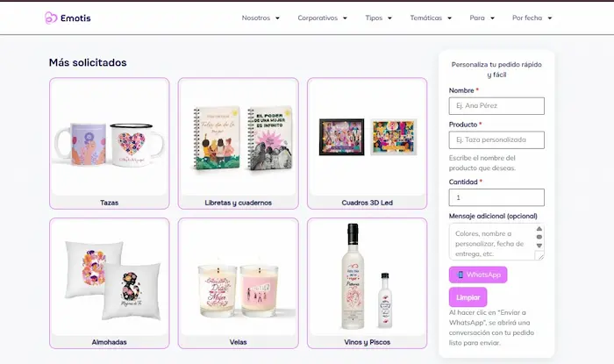The image size is (614, 364).
Task: Focus the Cantidad number field
Action: click(496, 197)
